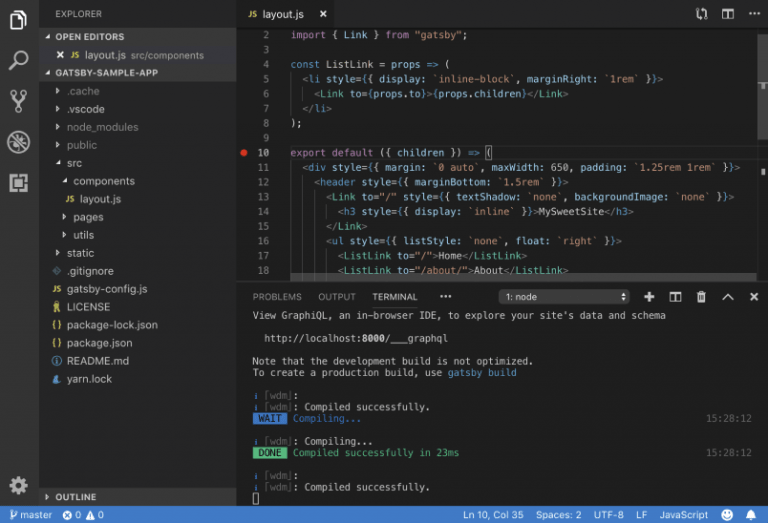Switch to the Output tab

pos(337,297)
